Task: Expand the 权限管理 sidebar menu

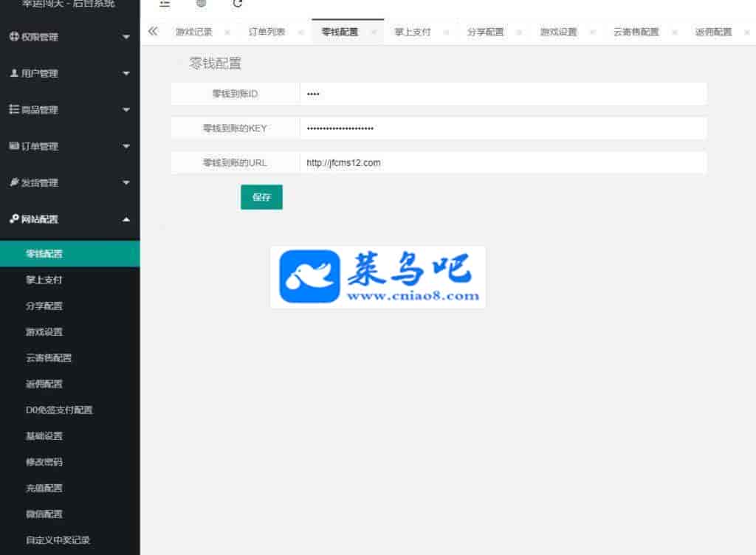Action: click(69, 37)
